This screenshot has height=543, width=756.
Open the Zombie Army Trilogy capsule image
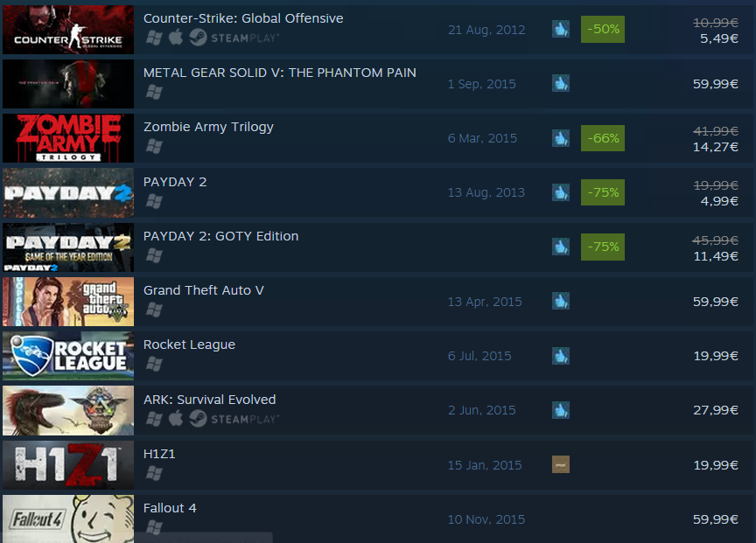[x=68, y=138]
